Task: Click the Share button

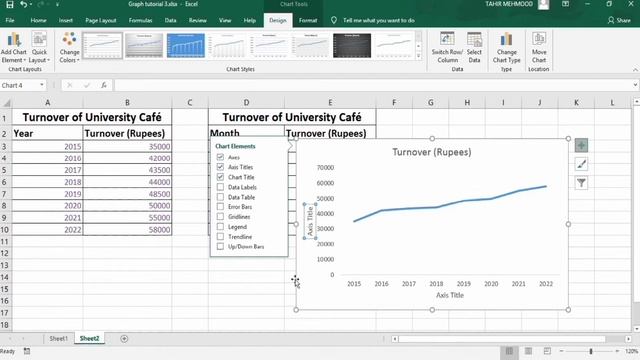Action: [619, 20]
